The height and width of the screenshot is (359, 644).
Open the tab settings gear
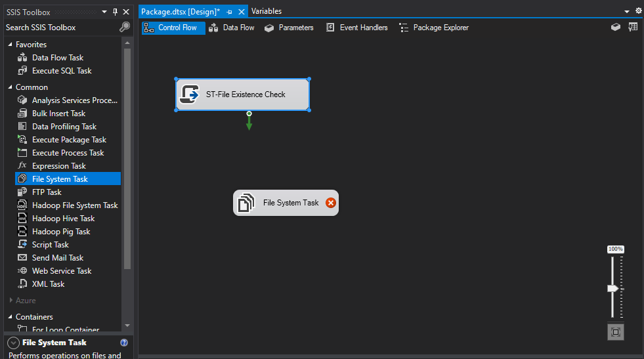639,11
